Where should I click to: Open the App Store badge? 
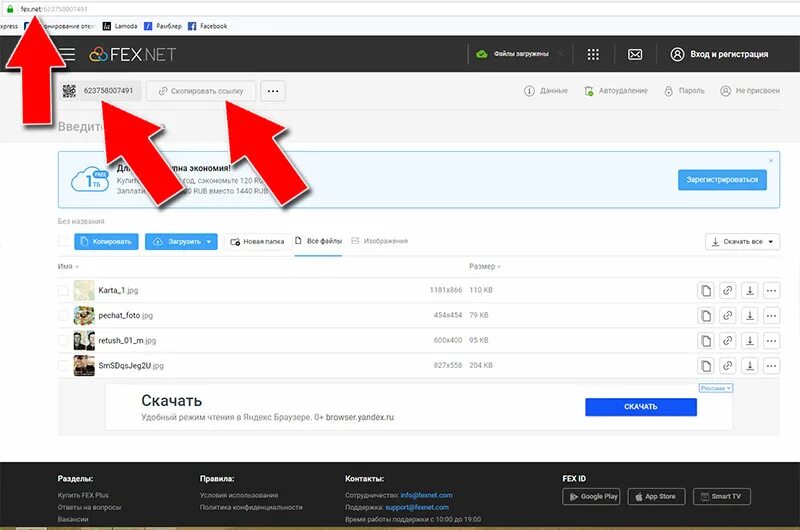pos(656,496)
